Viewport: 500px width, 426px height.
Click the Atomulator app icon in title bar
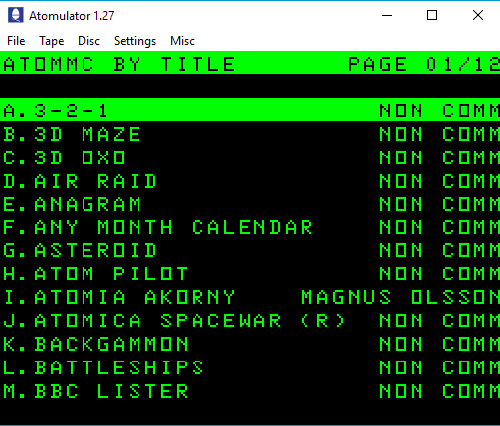pos(16,15)
